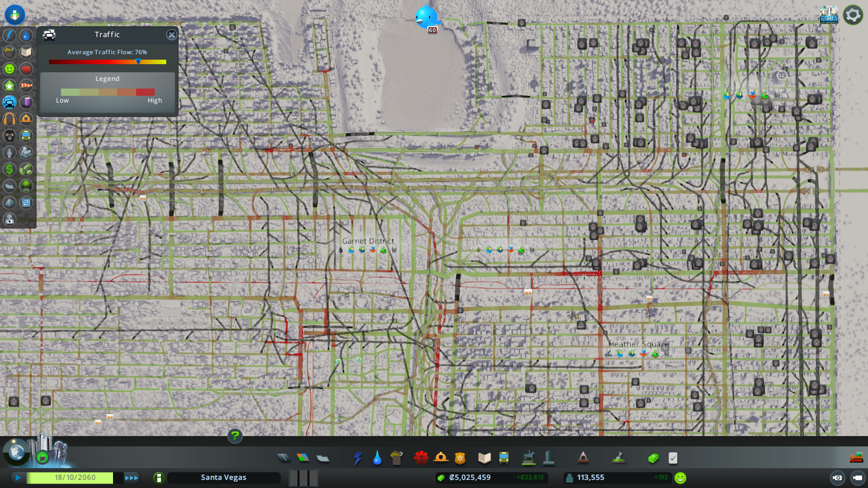
Task: Open the Policies checklist panel
Action: (673, 458)
